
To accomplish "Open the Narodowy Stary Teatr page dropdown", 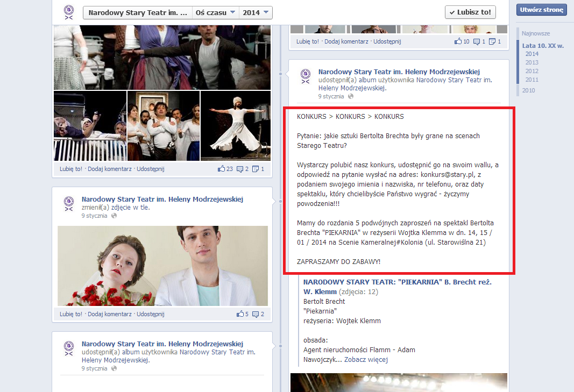I will [138, 12].
